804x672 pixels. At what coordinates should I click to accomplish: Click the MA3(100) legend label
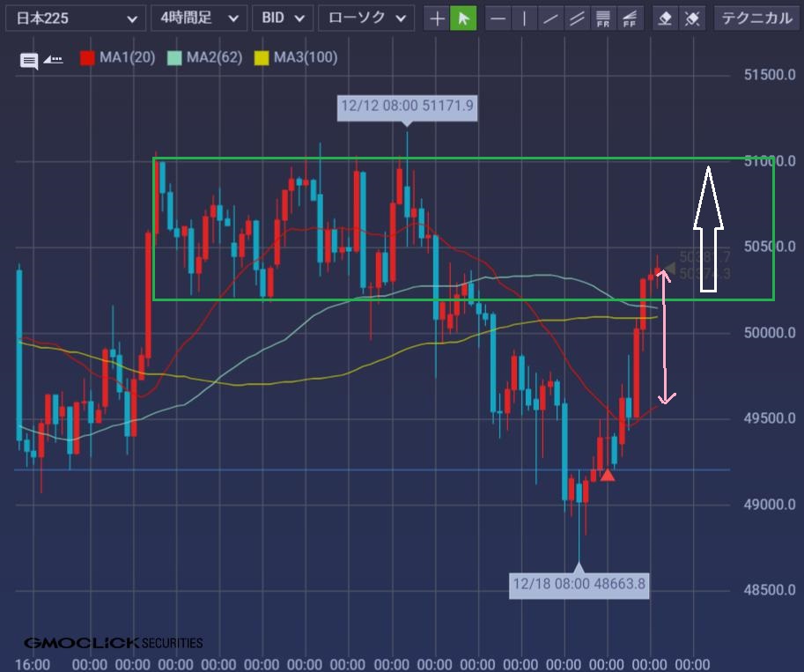pos(305,58)
